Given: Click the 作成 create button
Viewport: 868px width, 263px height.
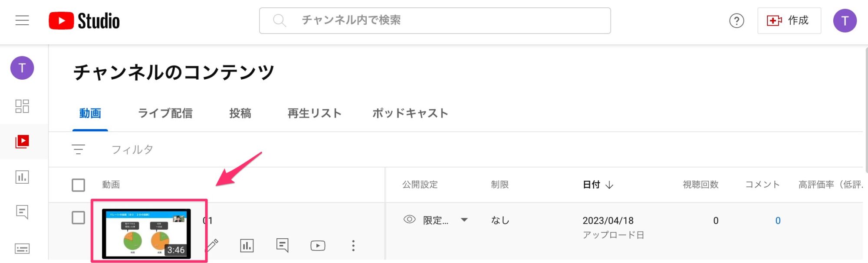Looking at the screenshot, I should tap(789, 20).
